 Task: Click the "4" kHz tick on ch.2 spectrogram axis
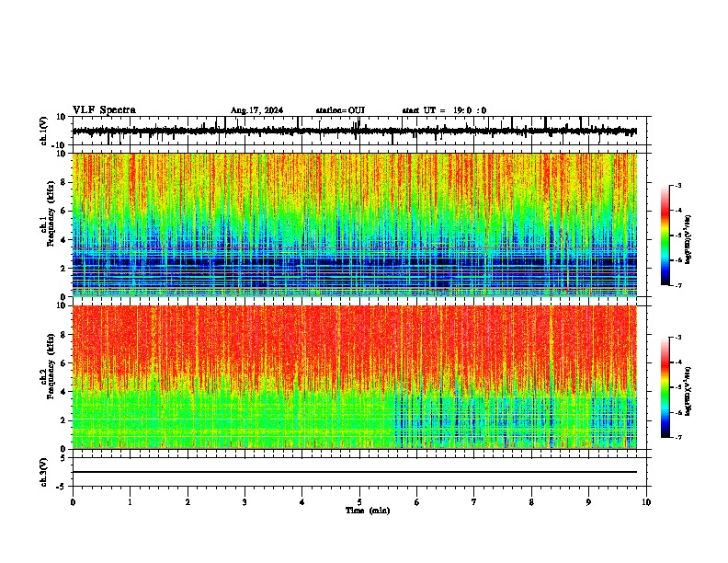coord(63,392)
